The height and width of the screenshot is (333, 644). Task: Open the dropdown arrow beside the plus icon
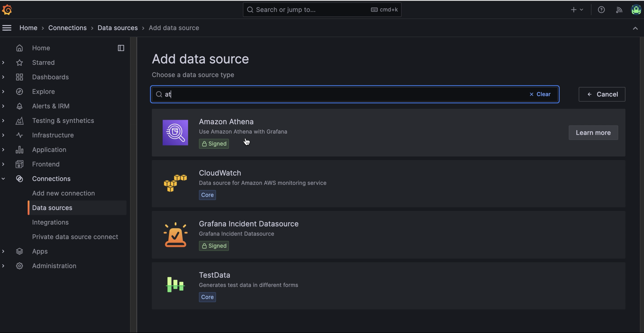582,10
